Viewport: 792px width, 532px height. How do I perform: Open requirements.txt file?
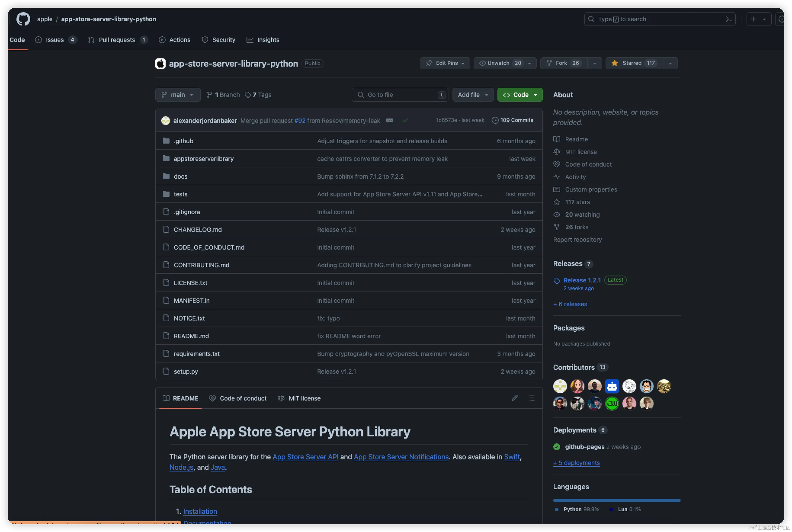tap(196, 354)
